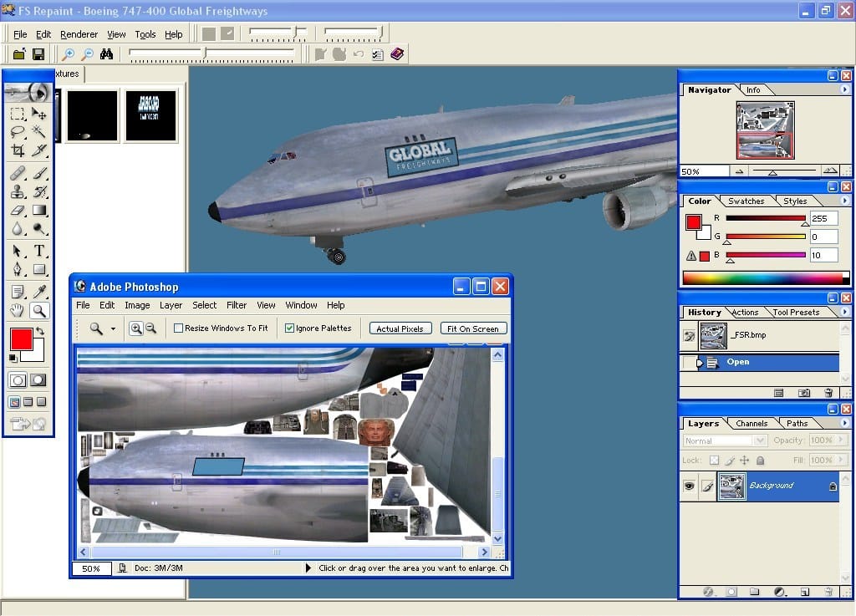Expand the Color panel options menu
856x616 pixels.
pyautogui.click(x=844, y=201)
